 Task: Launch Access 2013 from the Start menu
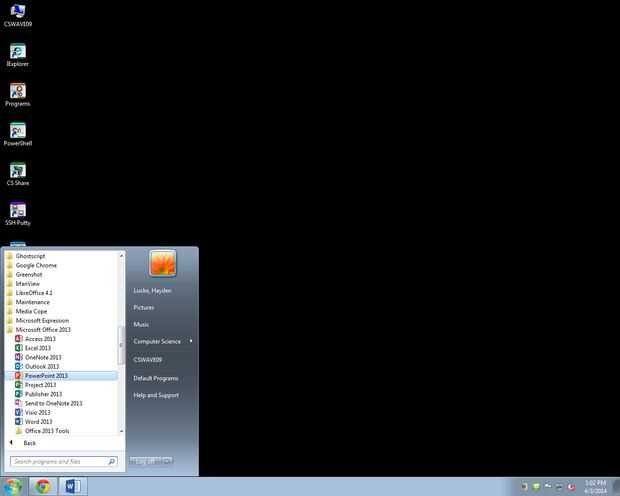click(35, 339)
